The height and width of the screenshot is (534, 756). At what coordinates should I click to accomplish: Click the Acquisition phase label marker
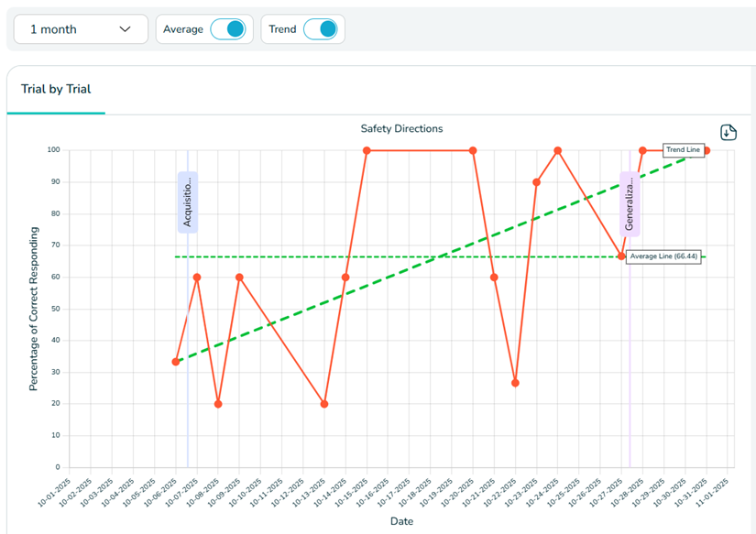click(187, 202)
